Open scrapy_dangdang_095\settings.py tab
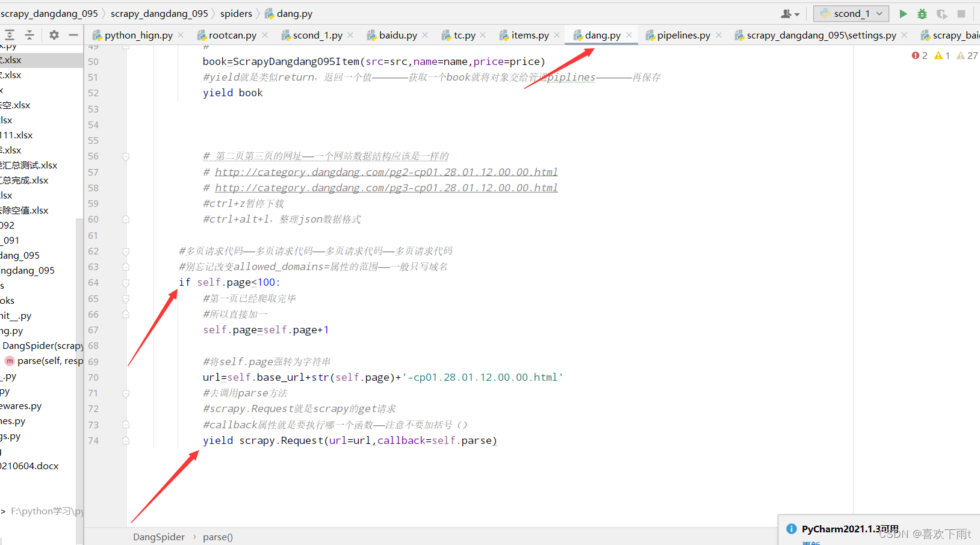This screenshot has width=980, height=545. 821,35
